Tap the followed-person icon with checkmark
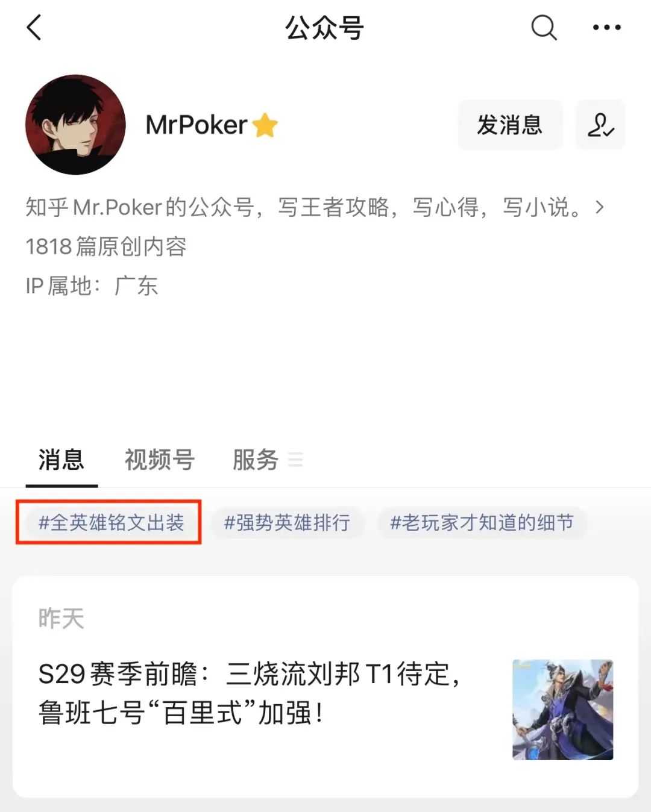This screenshot has width=651, height=812. pos(600,125)
